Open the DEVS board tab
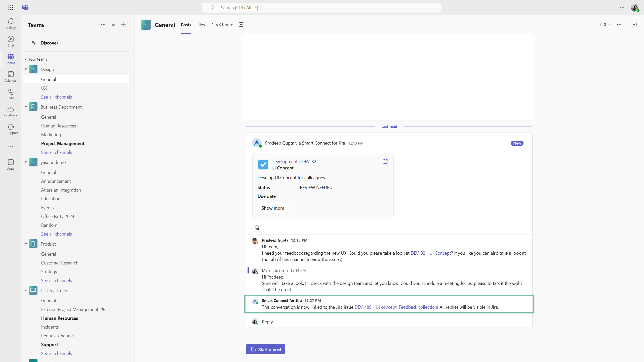 click(222, 25)
